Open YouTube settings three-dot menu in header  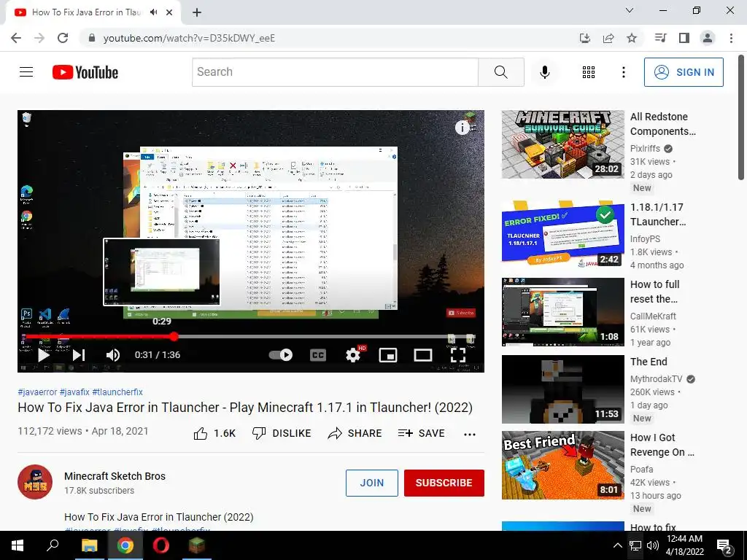623,72
